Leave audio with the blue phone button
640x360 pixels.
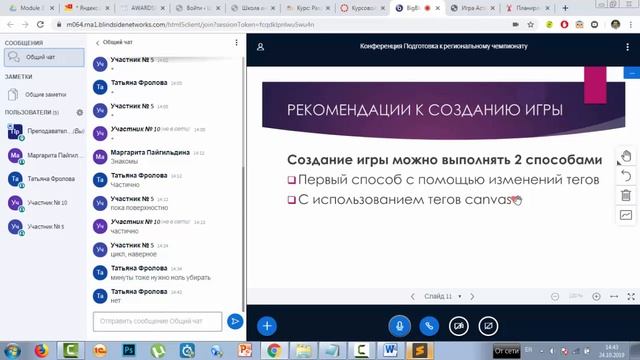429,326
